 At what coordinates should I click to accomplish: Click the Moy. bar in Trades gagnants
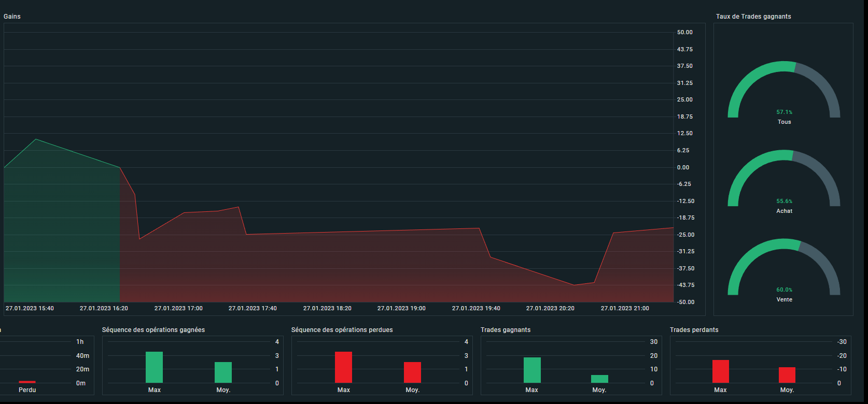click(599, 379)
